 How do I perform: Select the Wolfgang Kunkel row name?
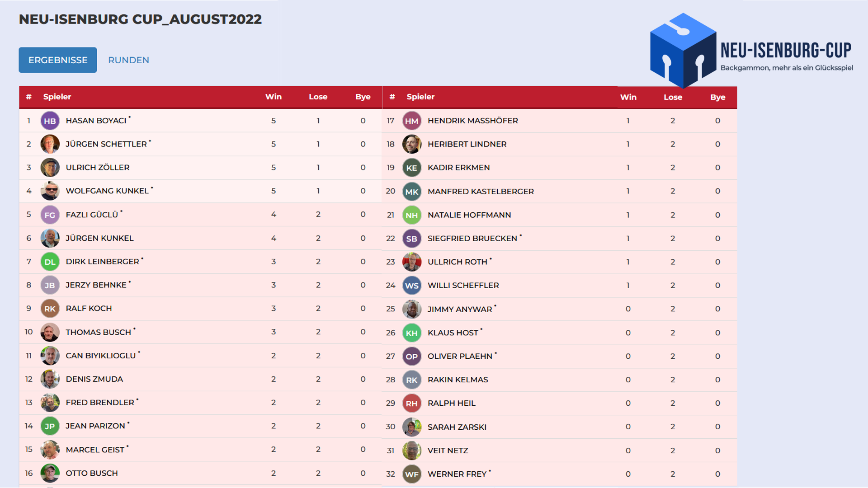(x=107, y=191)
